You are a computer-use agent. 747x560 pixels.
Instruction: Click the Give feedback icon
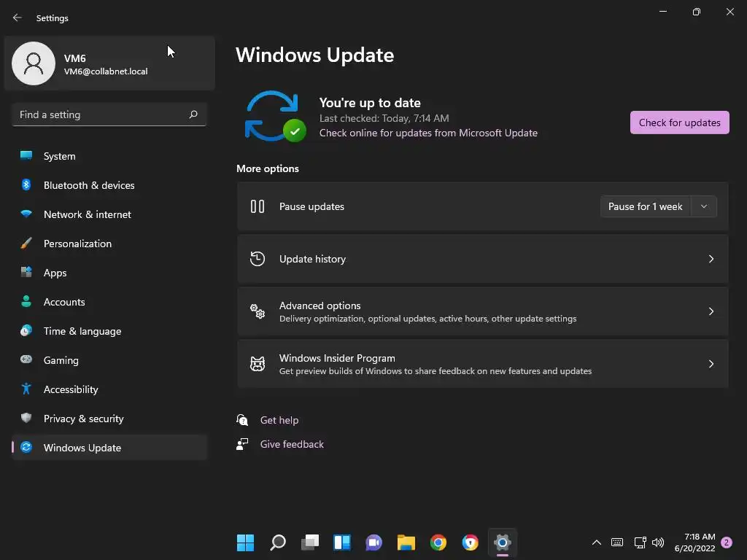click(242, 444)
